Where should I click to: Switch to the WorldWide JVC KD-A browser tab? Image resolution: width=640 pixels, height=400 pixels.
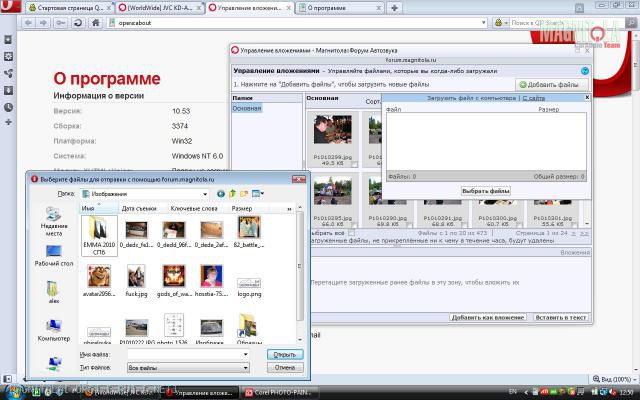click(x=160, y=7)
